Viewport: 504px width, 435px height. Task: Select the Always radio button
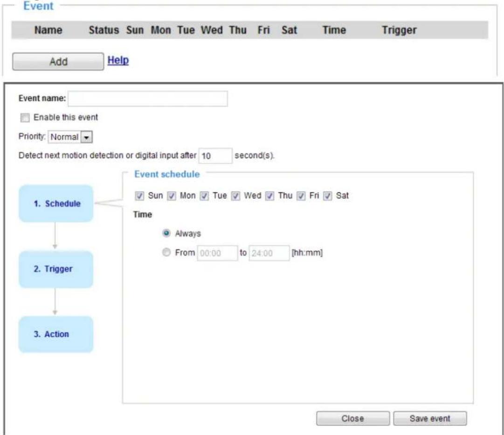166,233
